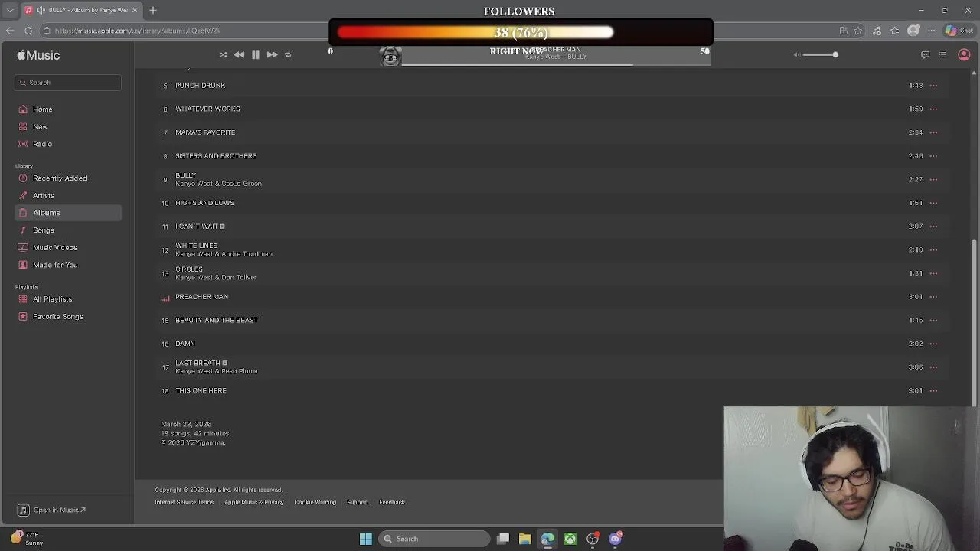This screenshot has width=980, height=551.
Task: Open Favorite Songs playlist
Action: pyautogui.click(x=58, y=317)
